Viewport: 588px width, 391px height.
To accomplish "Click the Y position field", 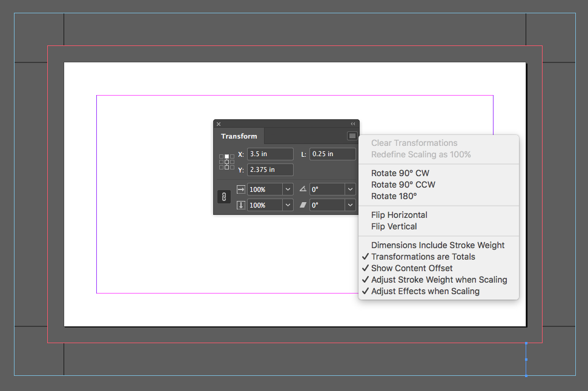I will [x=270, y=170].
